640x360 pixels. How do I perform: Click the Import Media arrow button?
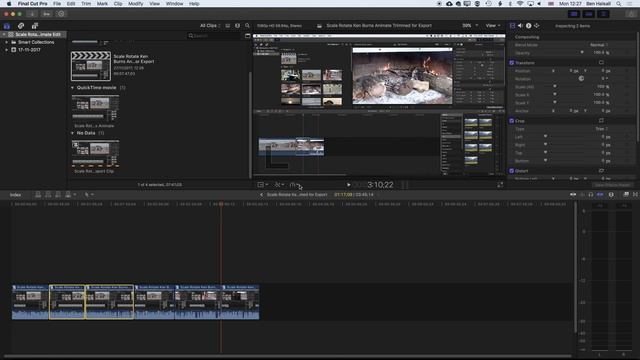coord(32,14)
